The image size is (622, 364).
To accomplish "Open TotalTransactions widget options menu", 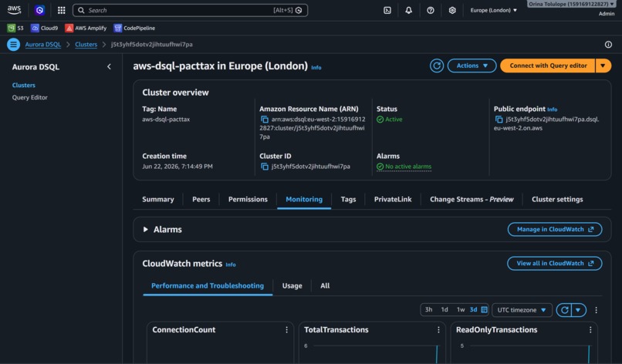I will pos(438,330).
